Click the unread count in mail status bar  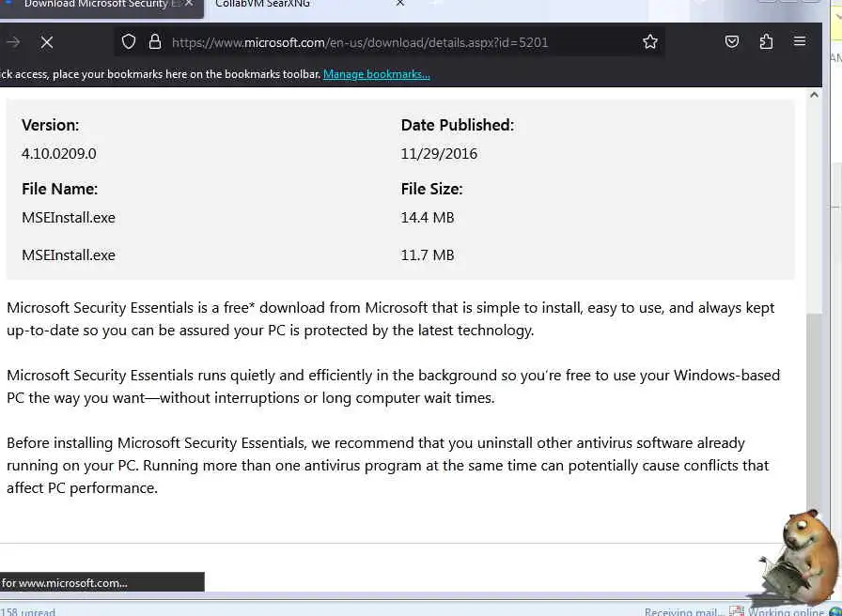[x=28, y=611]
